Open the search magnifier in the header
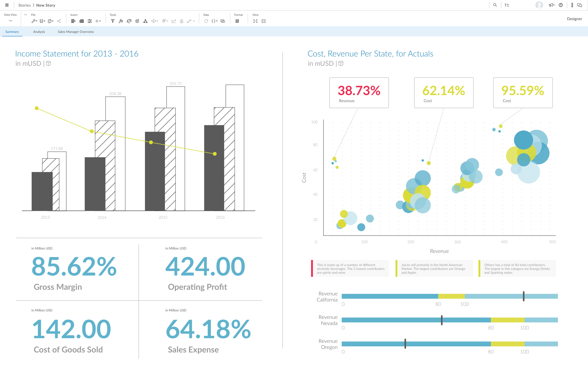 coord(495,5)
